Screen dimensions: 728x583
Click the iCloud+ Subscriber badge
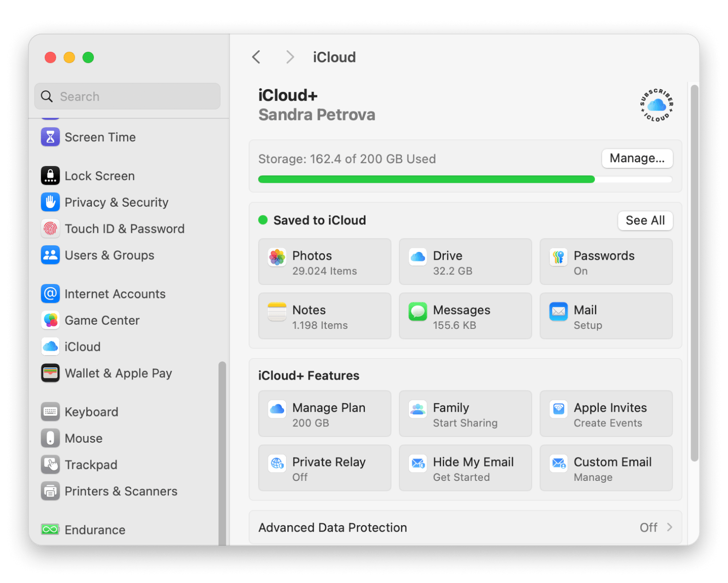[656, 105]
